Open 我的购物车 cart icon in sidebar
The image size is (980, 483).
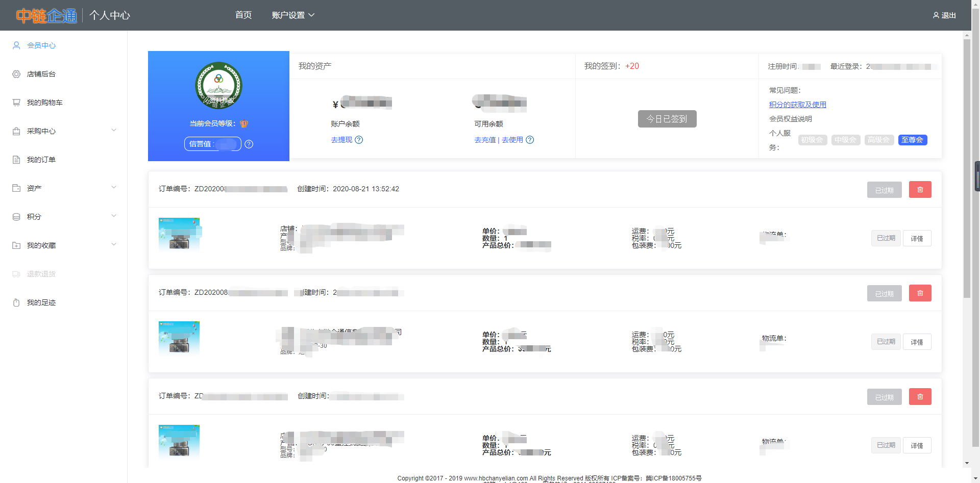tap(16, 103)
